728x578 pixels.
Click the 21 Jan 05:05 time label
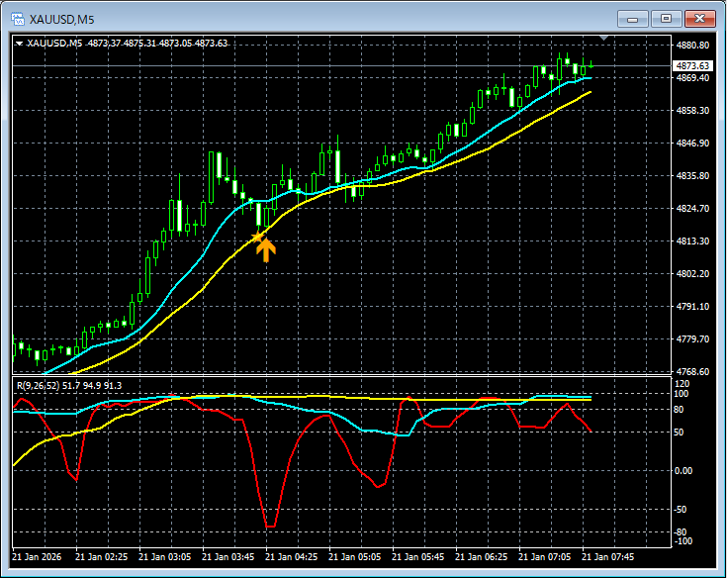pyautogui.click(x=355, y=556)
